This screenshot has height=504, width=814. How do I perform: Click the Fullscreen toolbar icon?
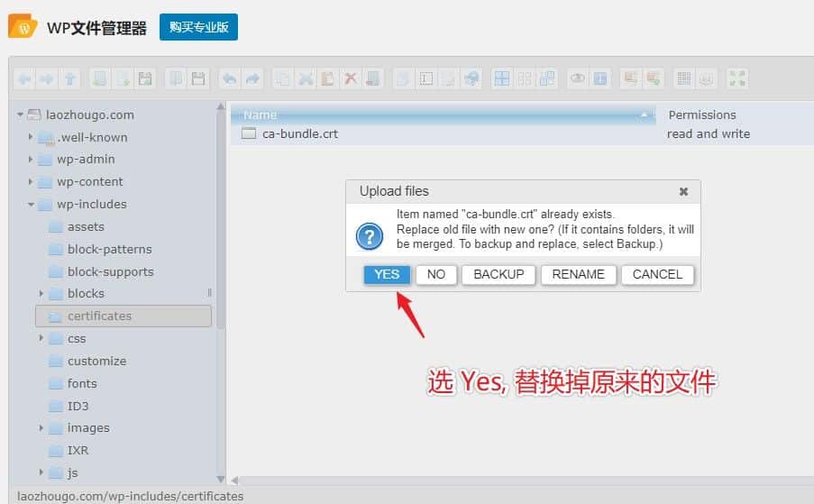737,79
